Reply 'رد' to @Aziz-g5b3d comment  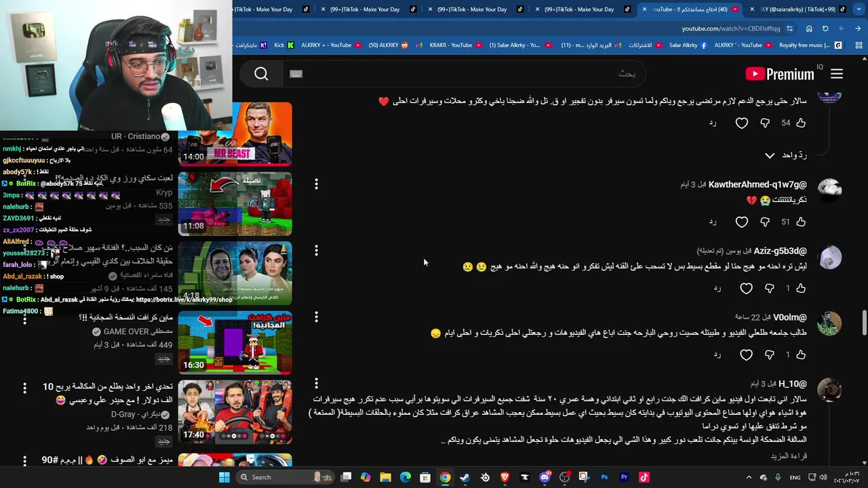(x=717, y=288)
